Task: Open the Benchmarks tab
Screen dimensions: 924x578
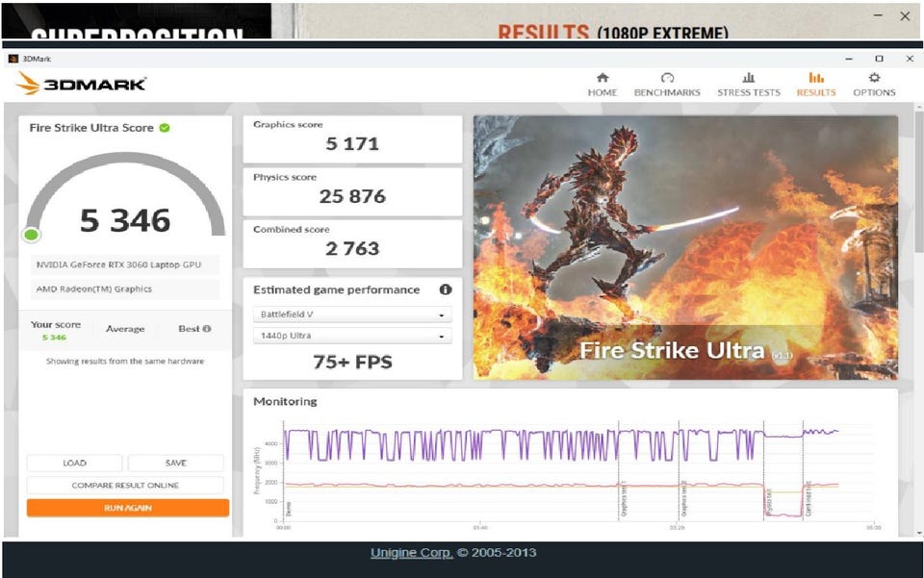Action: coord(667,85)
